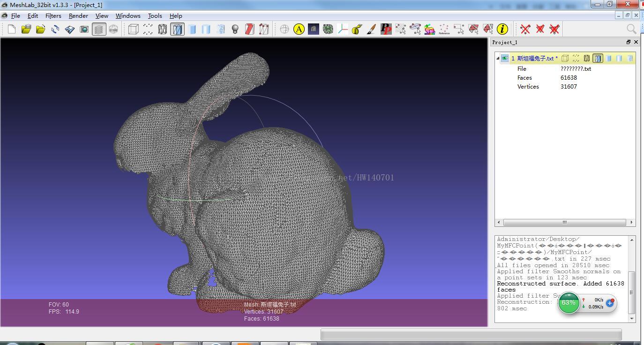Select the yellow measuring tape tool

coord(357,29)
